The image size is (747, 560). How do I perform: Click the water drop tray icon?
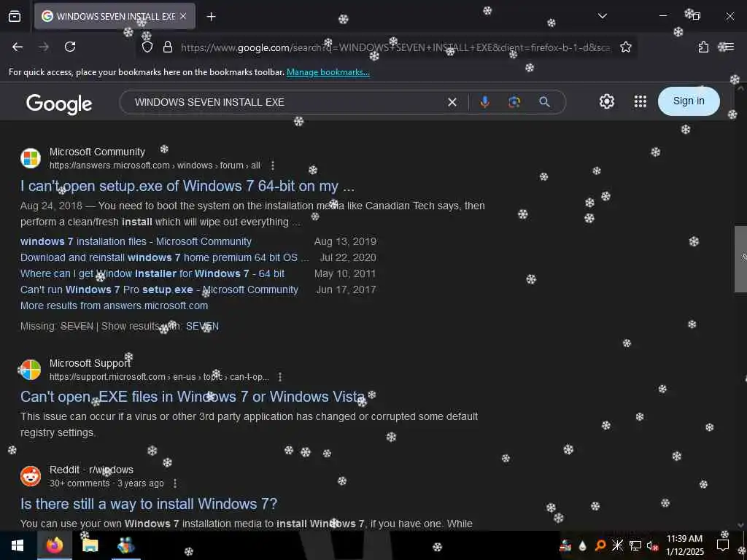pyautogui.click(x=582, y=545)
